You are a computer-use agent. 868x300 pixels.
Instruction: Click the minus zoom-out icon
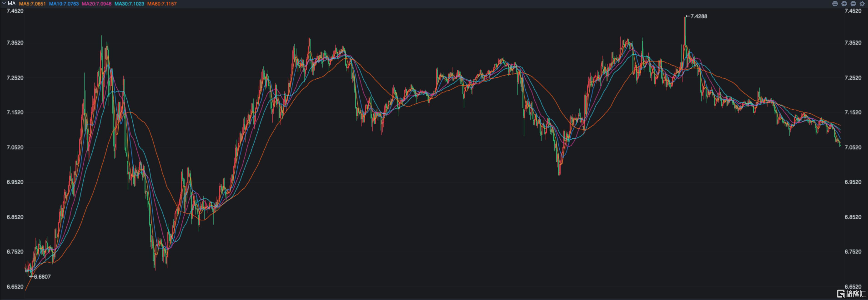[x=853, y=4]
